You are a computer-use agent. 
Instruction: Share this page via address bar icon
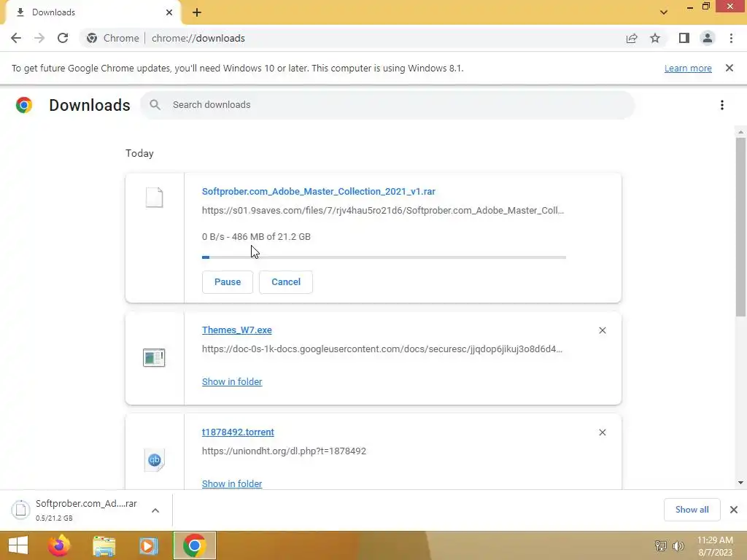point(632,38)
